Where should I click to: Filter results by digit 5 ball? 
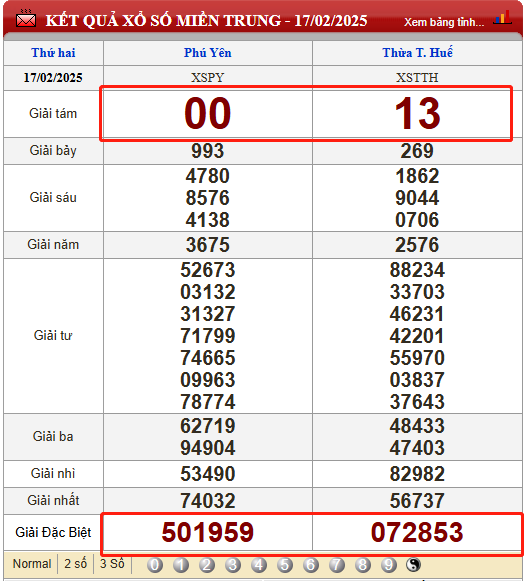[x=285, y=565]
